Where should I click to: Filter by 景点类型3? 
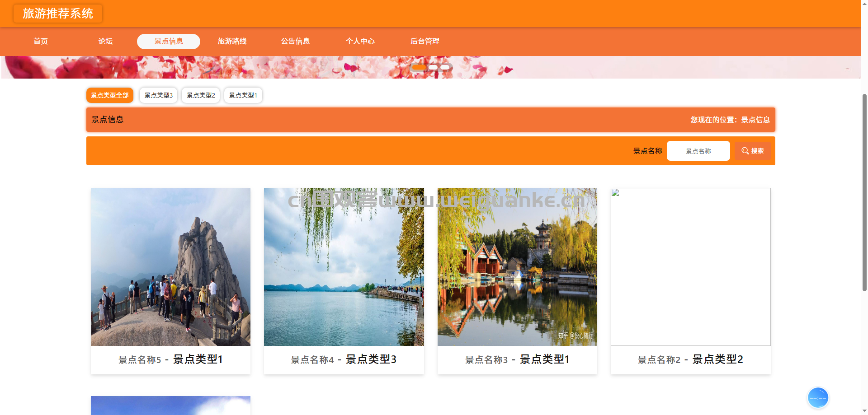point(158,95)
